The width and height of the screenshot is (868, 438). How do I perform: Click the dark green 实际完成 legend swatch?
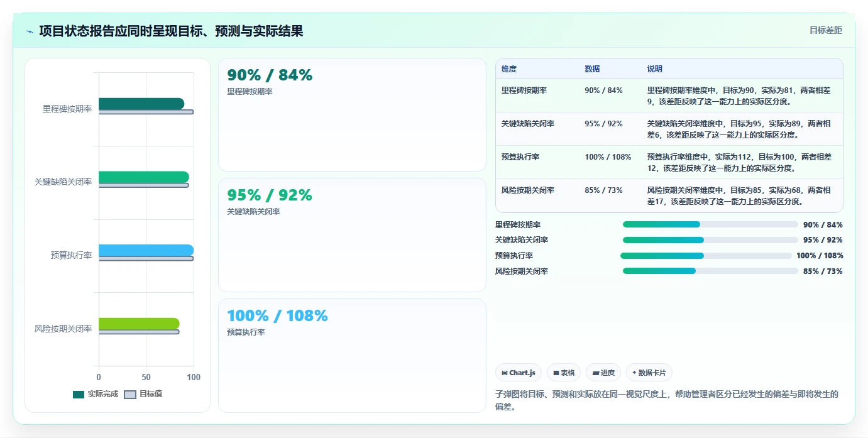point(79,395)
